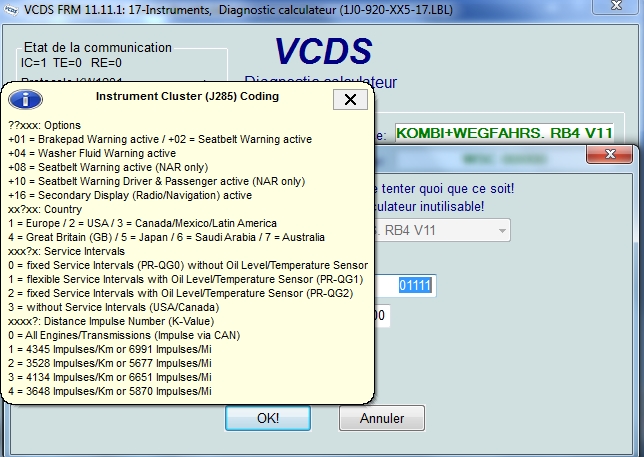Click the '4 = 3648 Impulses/Km' line
The height and width of the screenshot is (457, 644).
click(x=110, y=391)
